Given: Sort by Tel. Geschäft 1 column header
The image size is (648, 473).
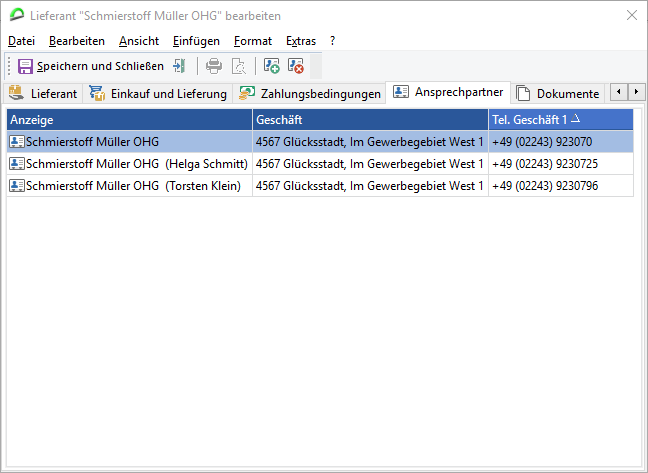Looking at the screenshot, I should click(561, 120).
